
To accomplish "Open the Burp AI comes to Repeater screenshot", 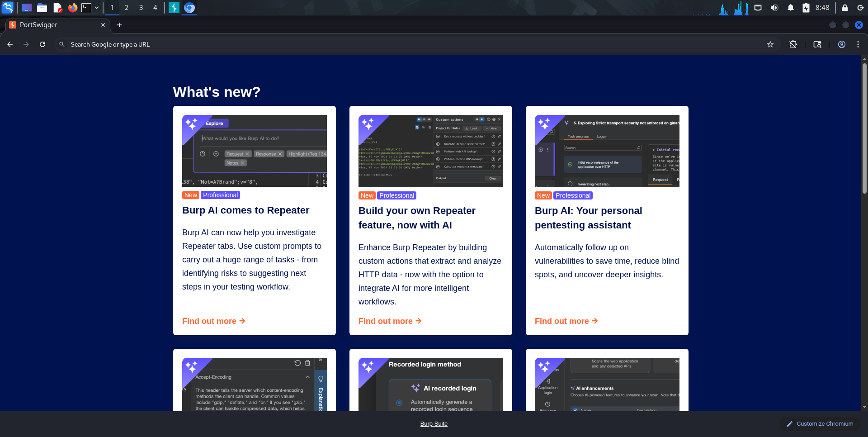I will click(255, 151).
